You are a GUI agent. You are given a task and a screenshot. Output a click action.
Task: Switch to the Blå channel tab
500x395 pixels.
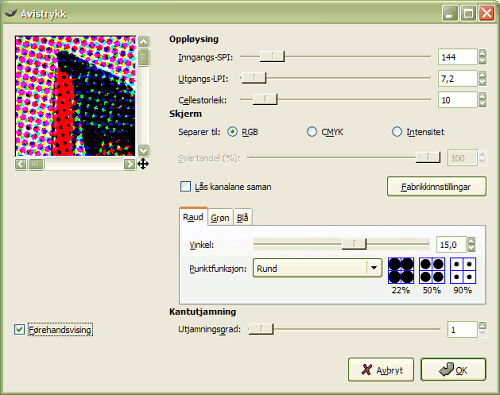tap(243, 218)
